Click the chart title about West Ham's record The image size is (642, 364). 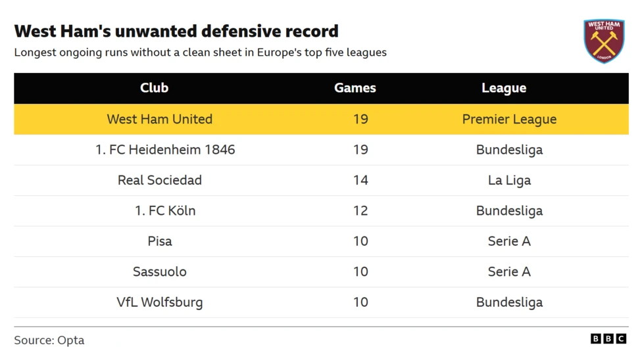coord(176,31)
